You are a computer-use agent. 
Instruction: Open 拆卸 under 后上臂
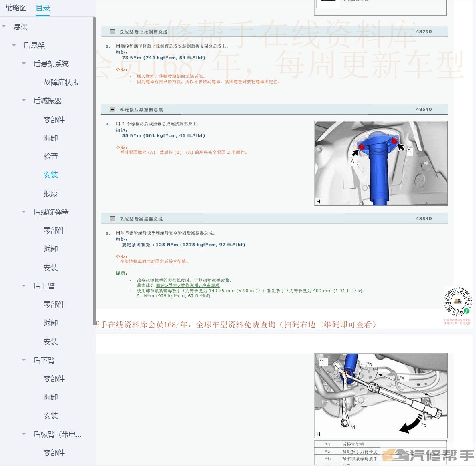51,323
